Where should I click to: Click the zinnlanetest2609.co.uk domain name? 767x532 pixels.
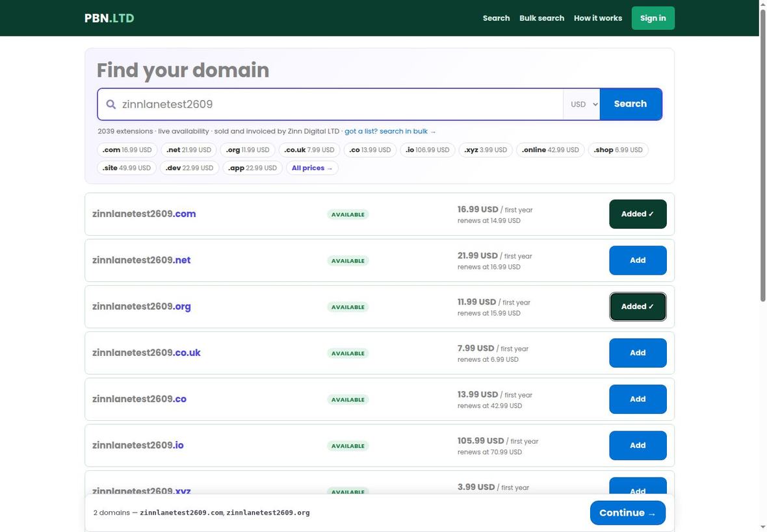[x=146, y=353]
